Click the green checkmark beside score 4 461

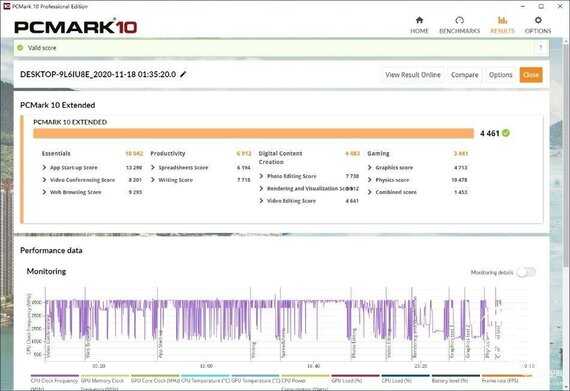tap(506, 133)
